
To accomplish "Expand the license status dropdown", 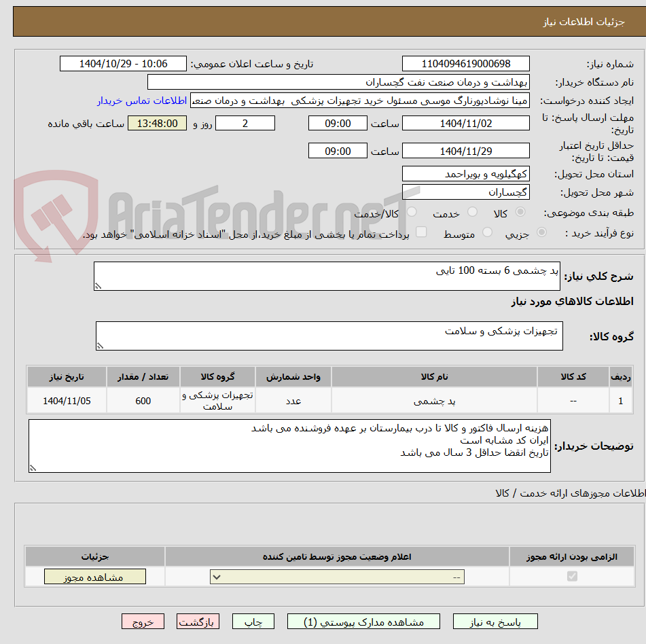I will coord(337,577).
